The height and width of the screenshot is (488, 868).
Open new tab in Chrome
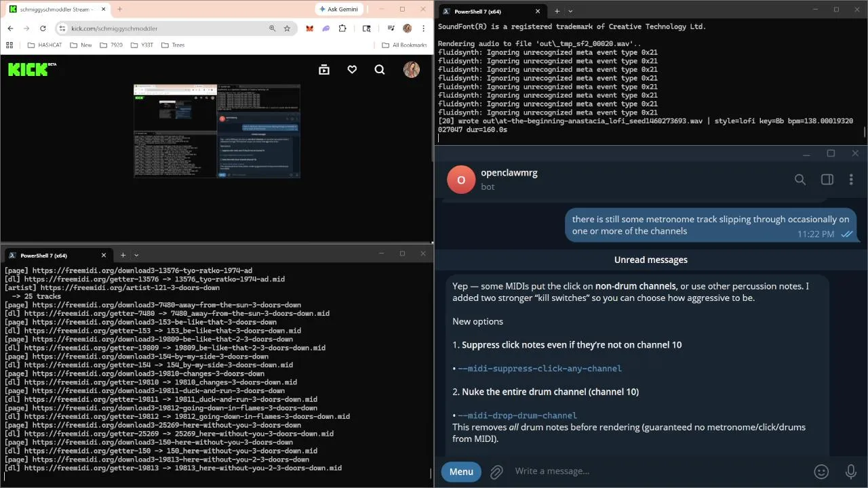click(119, 9)
